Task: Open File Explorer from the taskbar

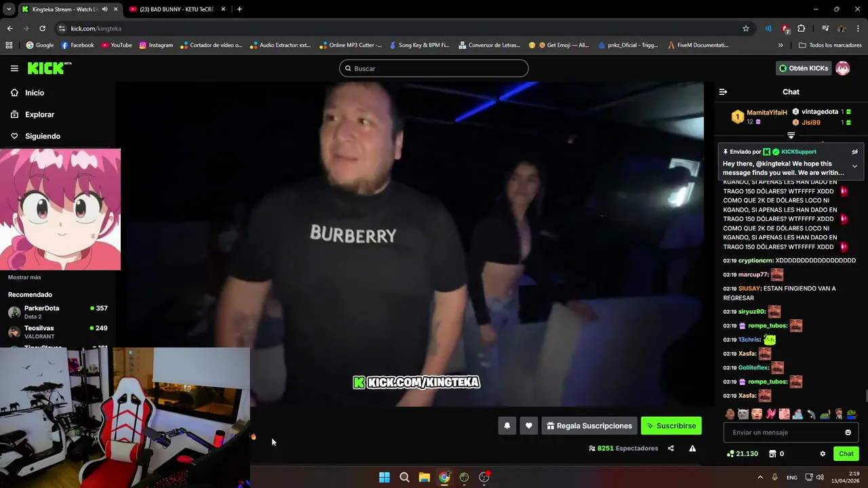Action: click(425, 477)
